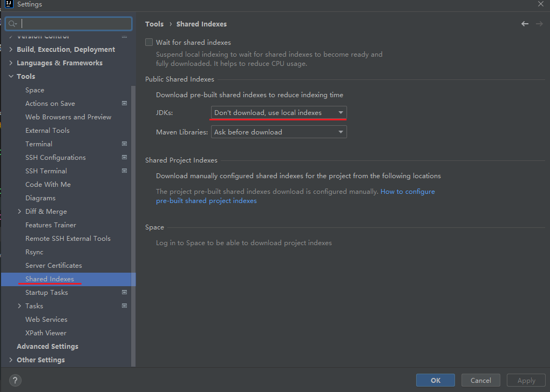Click the Apply button

point(525,380)
